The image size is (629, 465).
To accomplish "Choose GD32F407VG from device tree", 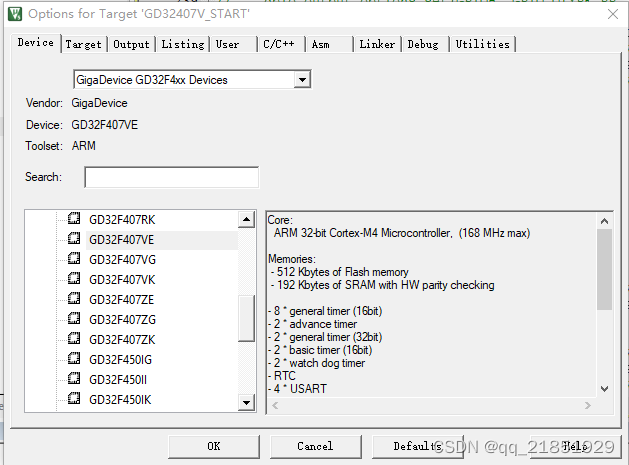I will point(122,260).
